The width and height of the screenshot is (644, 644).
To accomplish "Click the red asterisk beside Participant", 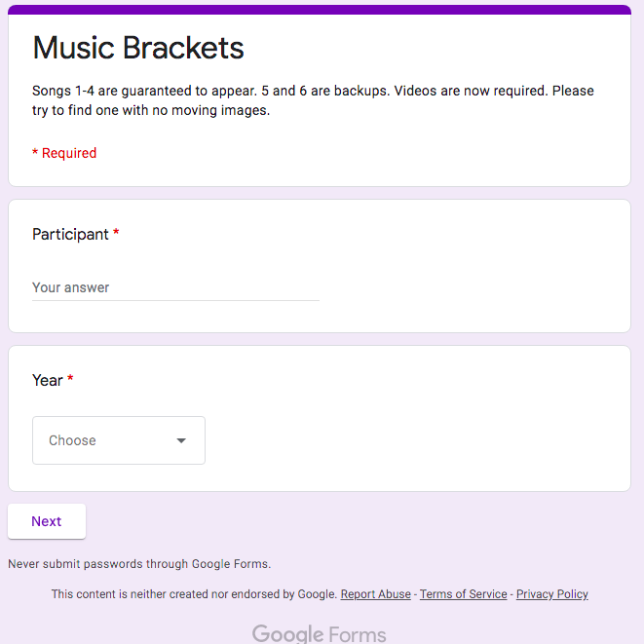I will [x=117, y=234].
